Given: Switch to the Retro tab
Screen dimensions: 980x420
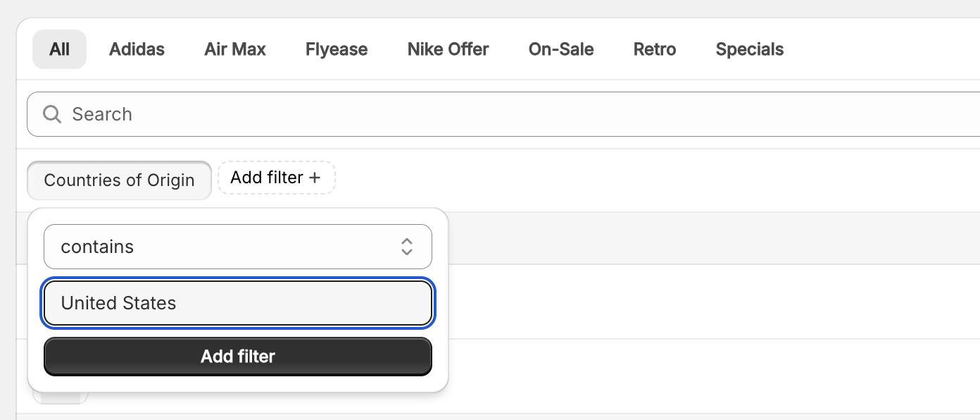Looking at the screenshot, I should click(x=655, y=49).
